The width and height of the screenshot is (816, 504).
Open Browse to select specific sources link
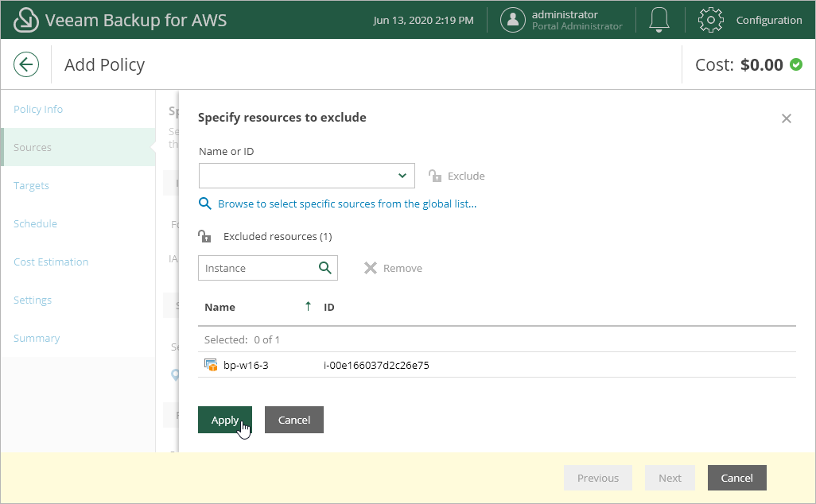click(x=347, y=204)
